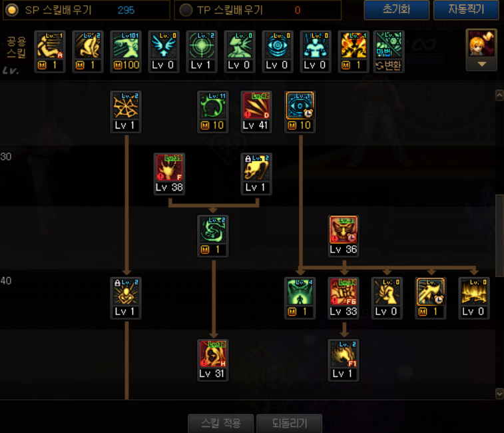Open the character portrait dropdown arrow
This screenshot has height=433, width=504.
point(481,65)
